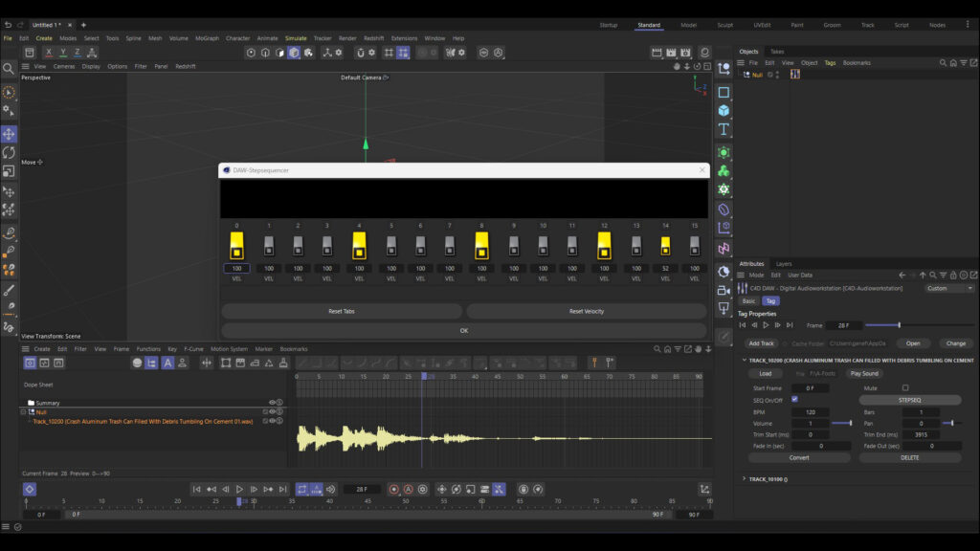Switch to the Sculpt layout

pos(725,25)
